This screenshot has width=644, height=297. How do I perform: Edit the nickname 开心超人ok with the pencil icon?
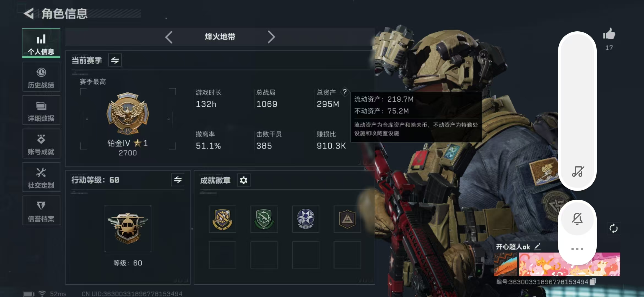pyautogui.click(x=537, y=247)
